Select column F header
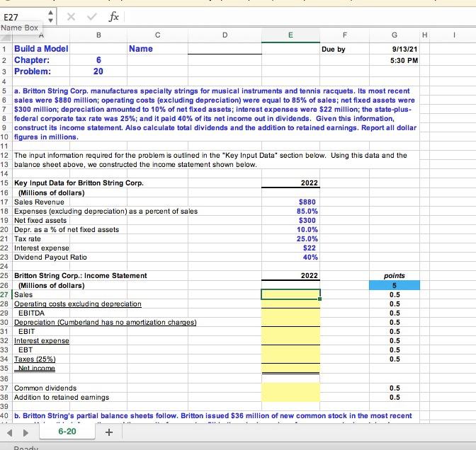The width and height of the screenshot is (476, 450). pos(344,35)
